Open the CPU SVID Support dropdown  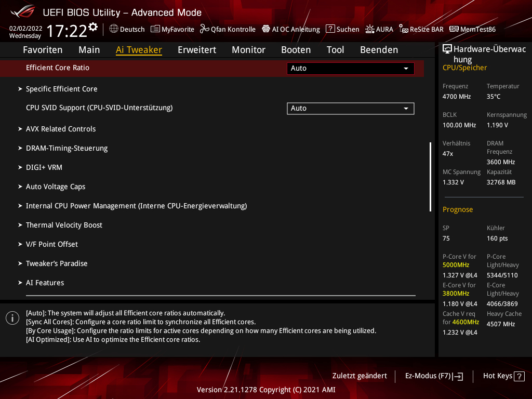[x=350, y=108]
